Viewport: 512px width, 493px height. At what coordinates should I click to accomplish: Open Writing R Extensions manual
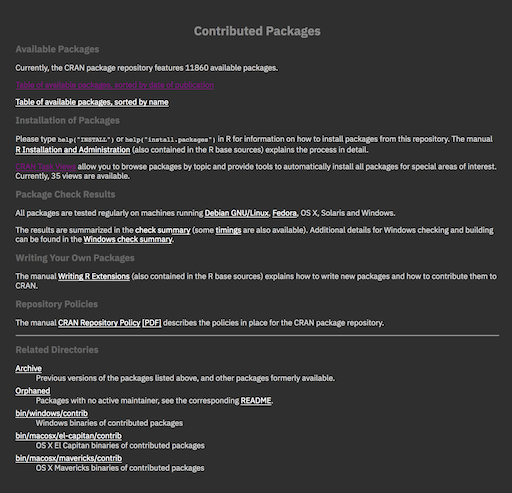pos(94,277)
